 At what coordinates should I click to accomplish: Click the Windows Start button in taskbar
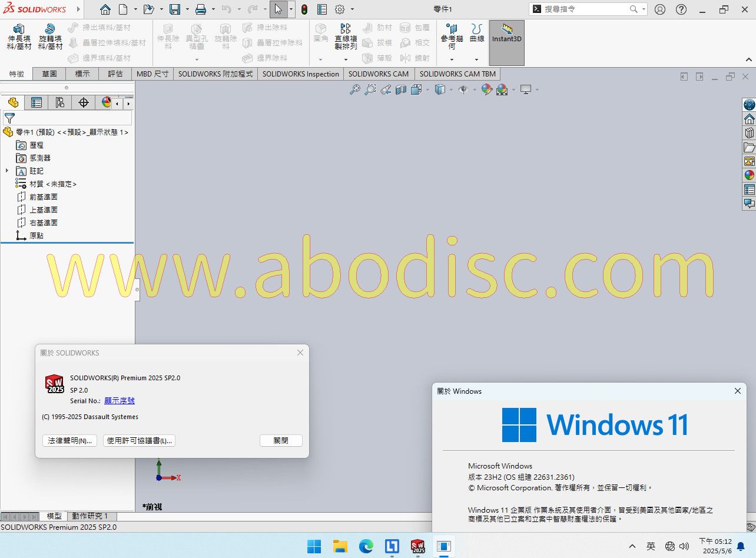314,546
